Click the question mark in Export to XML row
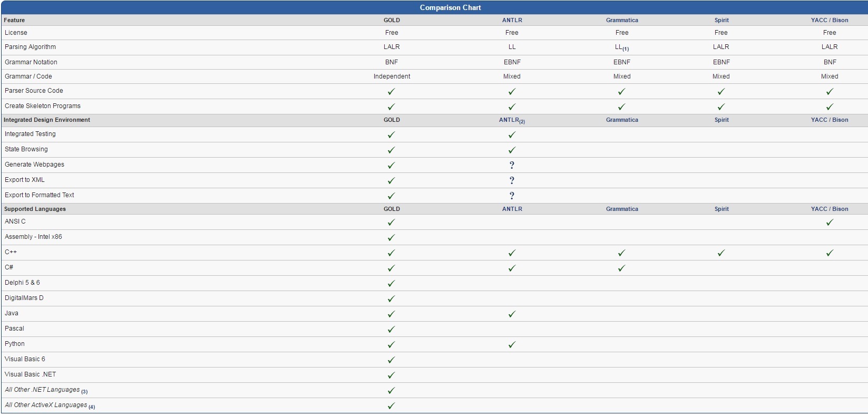Screen dimensions: 868x415 coord(512,180)
